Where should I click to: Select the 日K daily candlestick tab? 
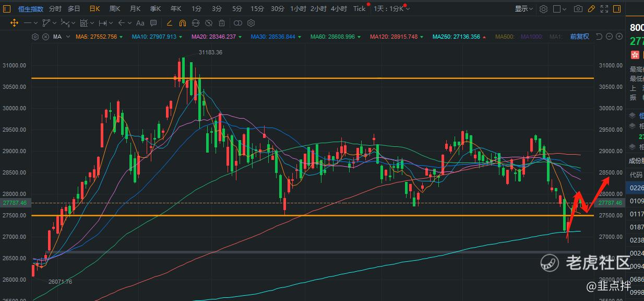tap(94, 9)
